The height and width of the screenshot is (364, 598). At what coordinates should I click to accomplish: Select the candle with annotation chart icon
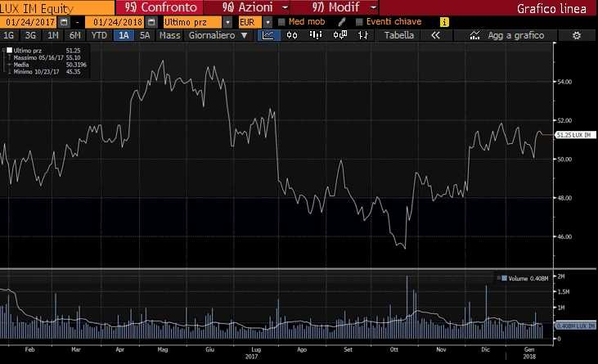[x=339, y=35]
